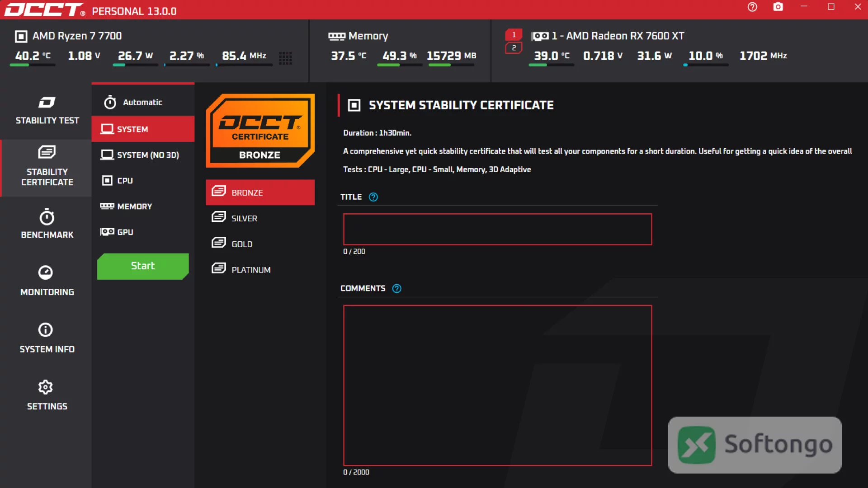Open the Stability Test section
The width and height of the screenshot is (868, 488).
(x=47, y=111)
